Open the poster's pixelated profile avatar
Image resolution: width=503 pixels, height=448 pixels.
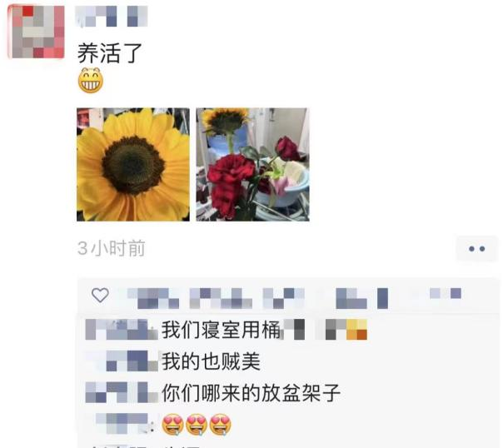click(x=36, y=32)
